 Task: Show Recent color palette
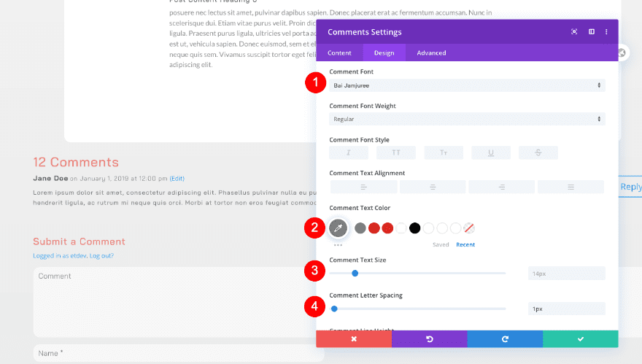tap(465, 244)
